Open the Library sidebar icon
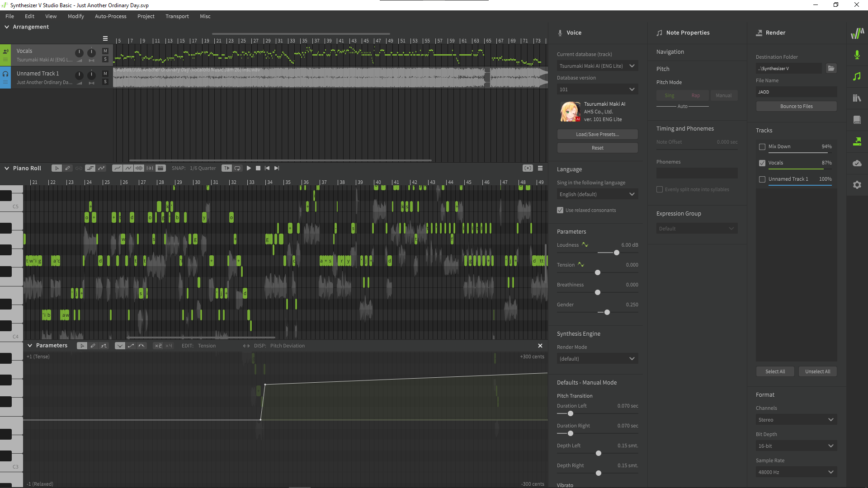The width and height of the screenshot is (868, 488). pyautogui.click(x=857, y=98)
